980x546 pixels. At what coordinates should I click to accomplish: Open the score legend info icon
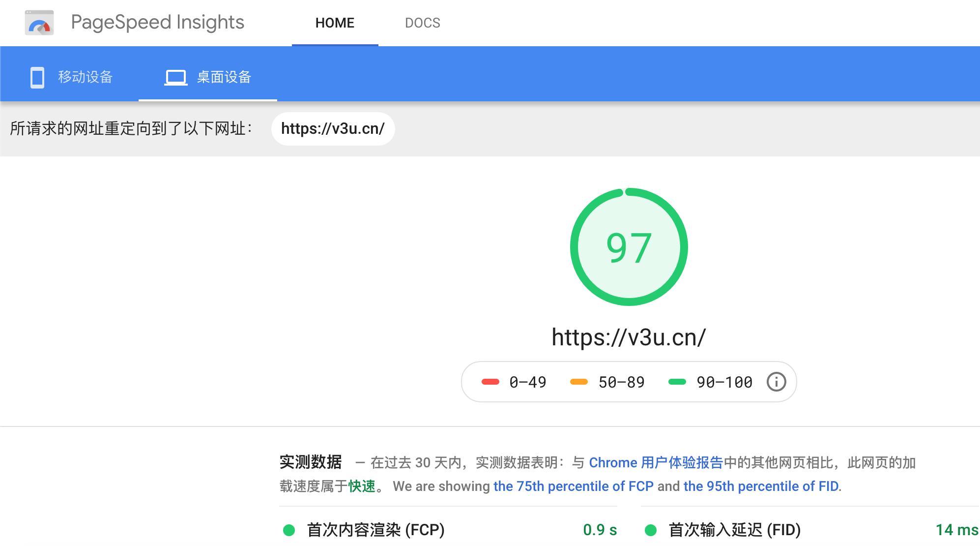tap(776, 382)
